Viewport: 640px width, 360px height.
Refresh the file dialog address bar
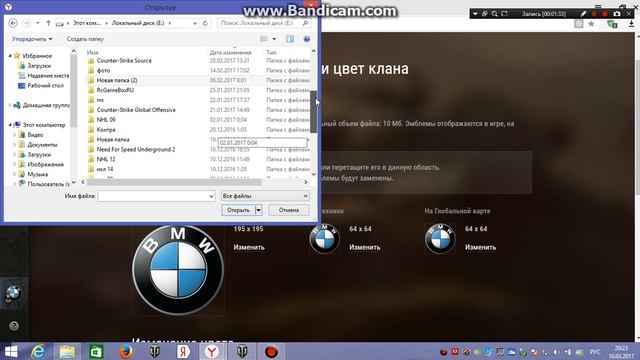tap(205, 23)
